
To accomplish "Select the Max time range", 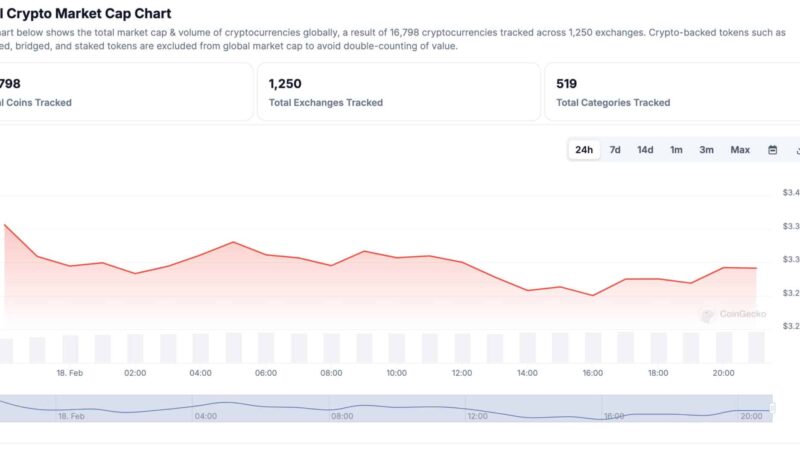I will (740, 150).
